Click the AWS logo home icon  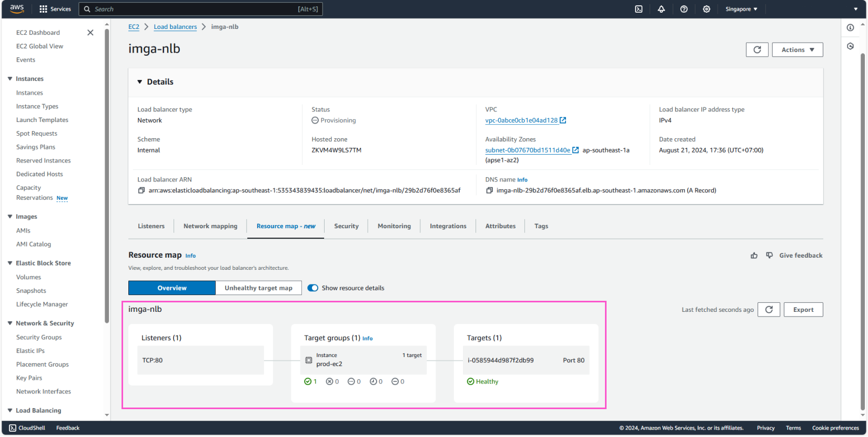click(17, 9)
